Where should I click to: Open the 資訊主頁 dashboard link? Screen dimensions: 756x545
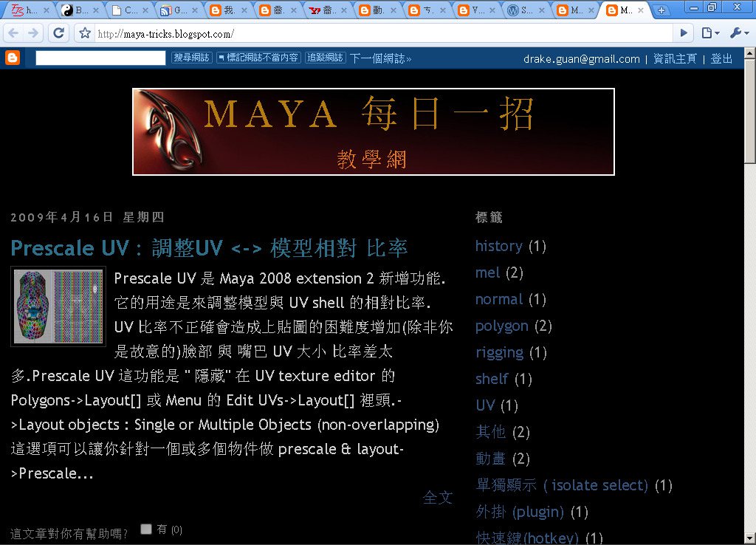pos(675,59)
